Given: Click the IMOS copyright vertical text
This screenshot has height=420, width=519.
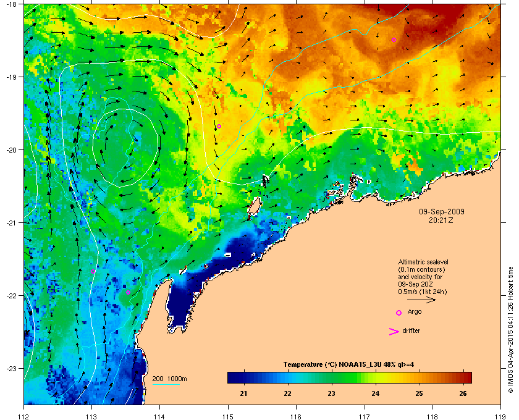Looking at the screenshot, I should pyautogui.click(x=510, y=330).
